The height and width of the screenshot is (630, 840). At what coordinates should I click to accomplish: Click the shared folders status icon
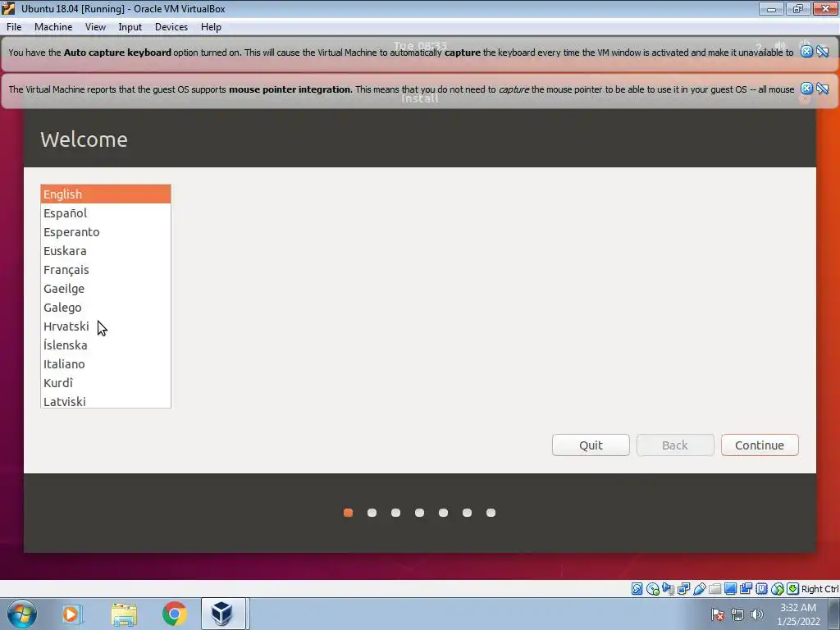(x=714, y=589)
